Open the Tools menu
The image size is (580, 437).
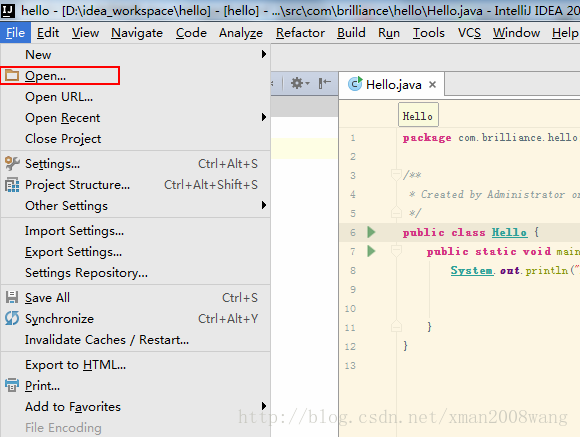[x=429, y=33]
